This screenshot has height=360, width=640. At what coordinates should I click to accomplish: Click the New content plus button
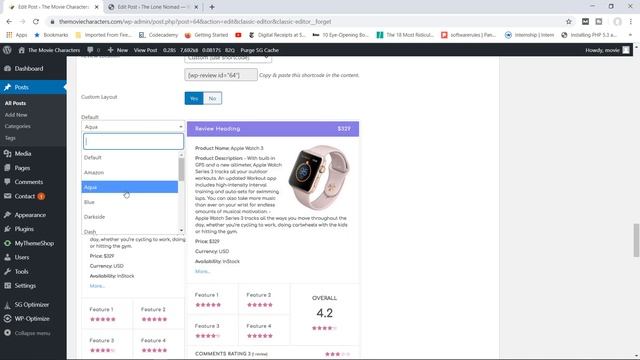118,50
